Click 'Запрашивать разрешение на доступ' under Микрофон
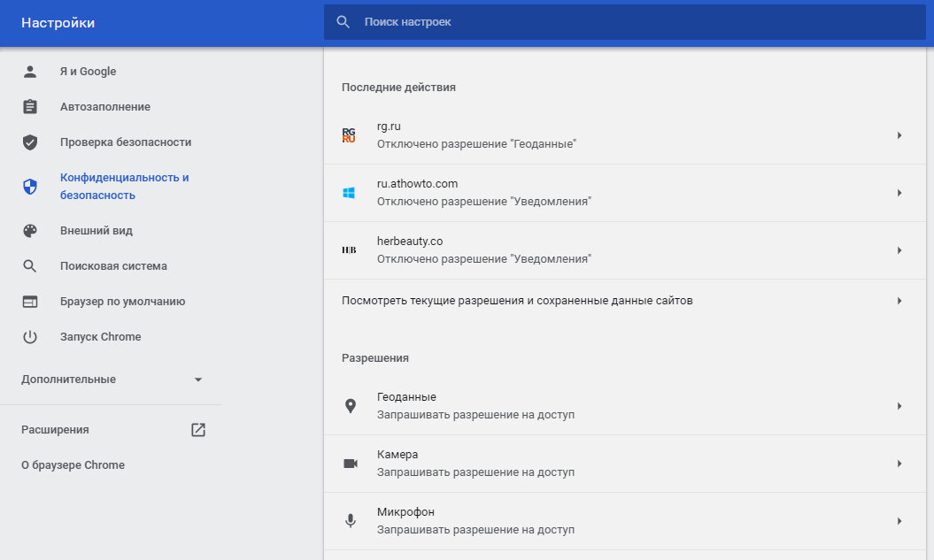This screenshot has height=560, width=934. coord(476,530)
